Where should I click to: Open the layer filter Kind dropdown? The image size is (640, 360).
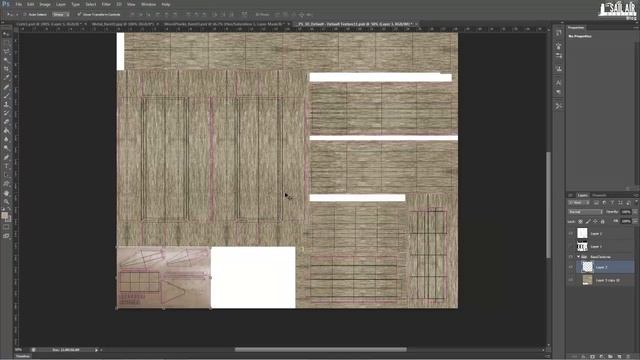(x=579, y=202)
